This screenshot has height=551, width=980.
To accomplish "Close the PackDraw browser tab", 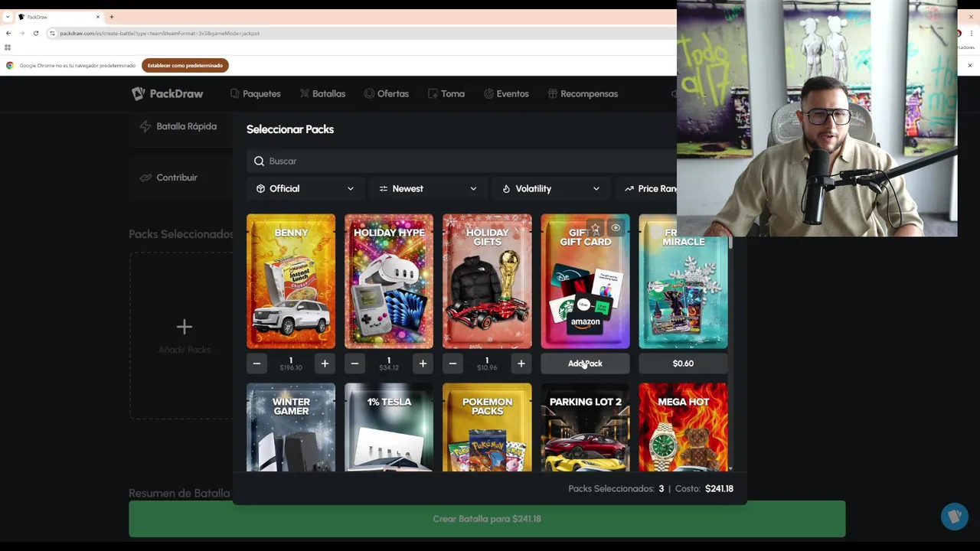I will tap(98, 17).
